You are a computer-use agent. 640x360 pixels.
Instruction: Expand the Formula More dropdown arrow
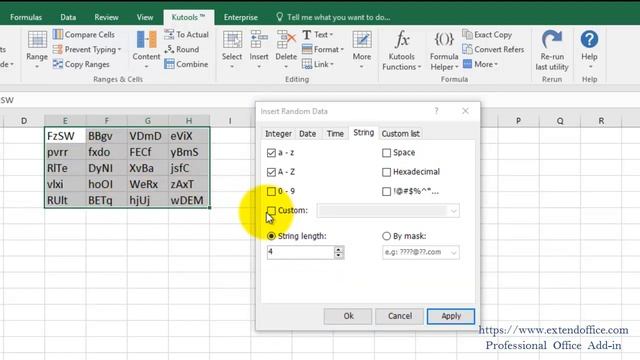coord(496,64)
